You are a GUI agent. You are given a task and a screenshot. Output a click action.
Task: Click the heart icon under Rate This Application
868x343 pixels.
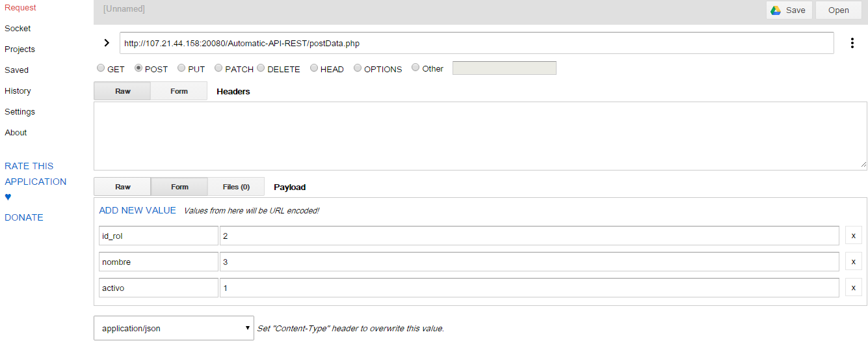[x=8, y=197]
